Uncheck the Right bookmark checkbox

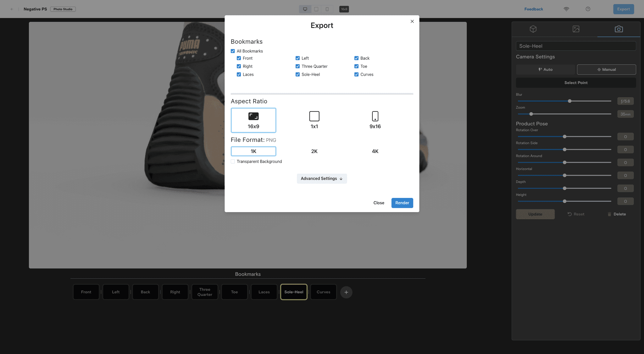click(239, 66)
